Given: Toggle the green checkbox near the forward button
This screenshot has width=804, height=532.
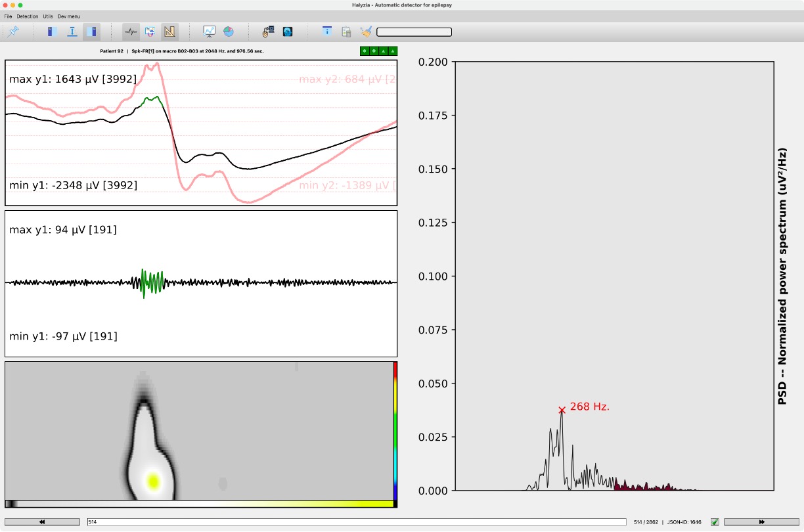Looking at the screenshot, I should [x=714, y=521].
